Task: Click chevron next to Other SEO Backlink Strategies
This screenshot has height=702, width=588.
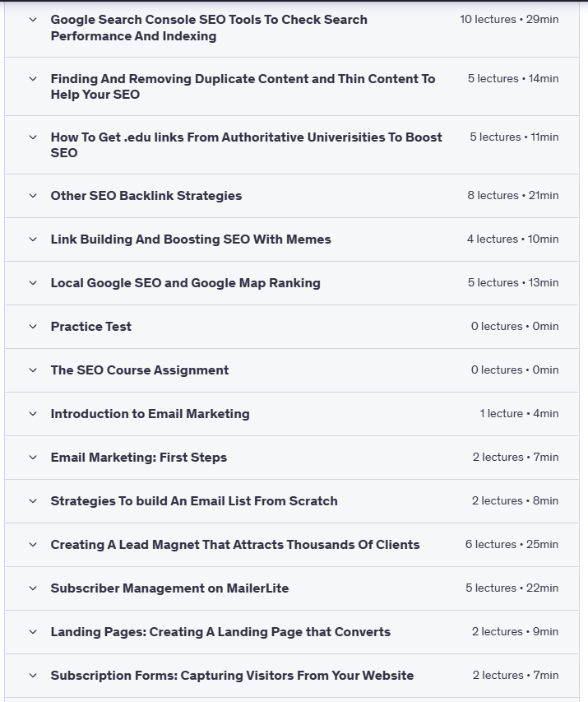Action: tap(33, 196)
